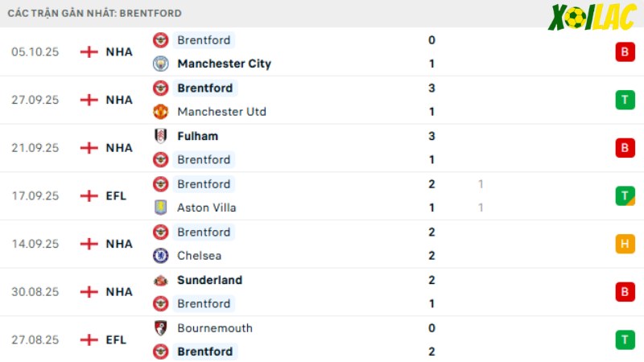Click NHA league label for 21.09.25

point(119,148)
